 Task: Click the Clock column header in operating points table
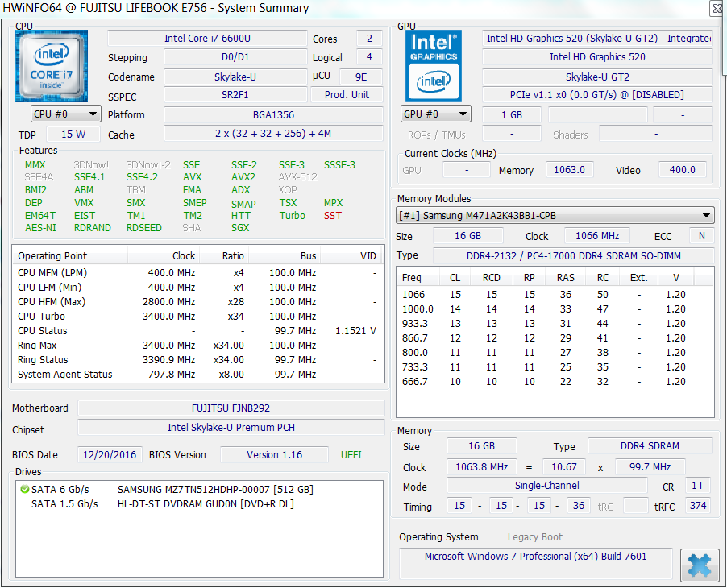pyautogui.click(x=163, y=256)
